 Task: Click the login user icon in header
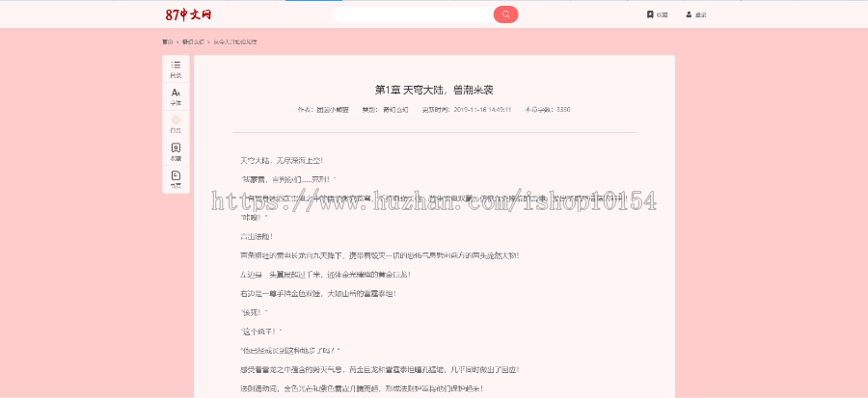tap(689, 14)
